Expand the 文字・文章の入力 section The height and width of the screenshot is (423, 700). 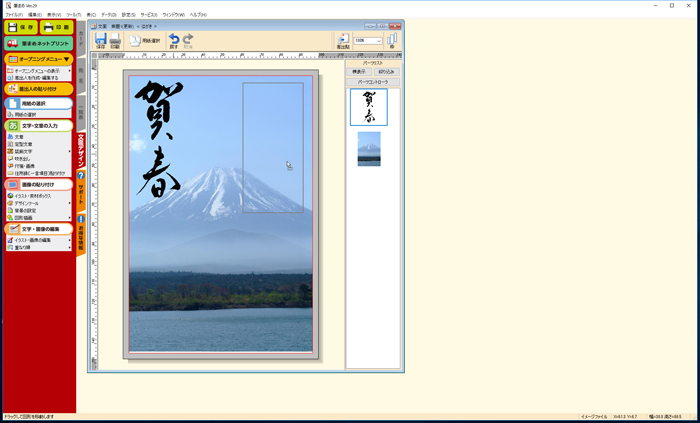point(38,126)
